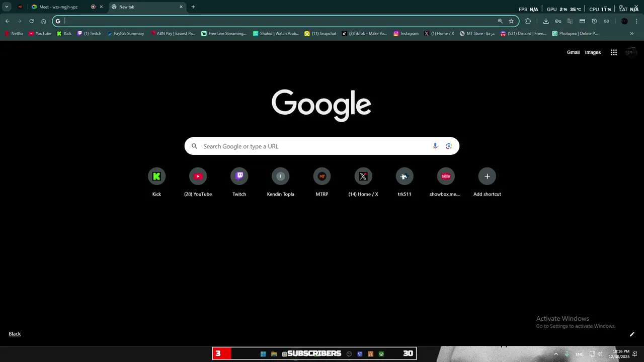Open the PayPal: Summary bookmark
The width and height of the screenshot is (644, 362).
click(x=125, y=34)
